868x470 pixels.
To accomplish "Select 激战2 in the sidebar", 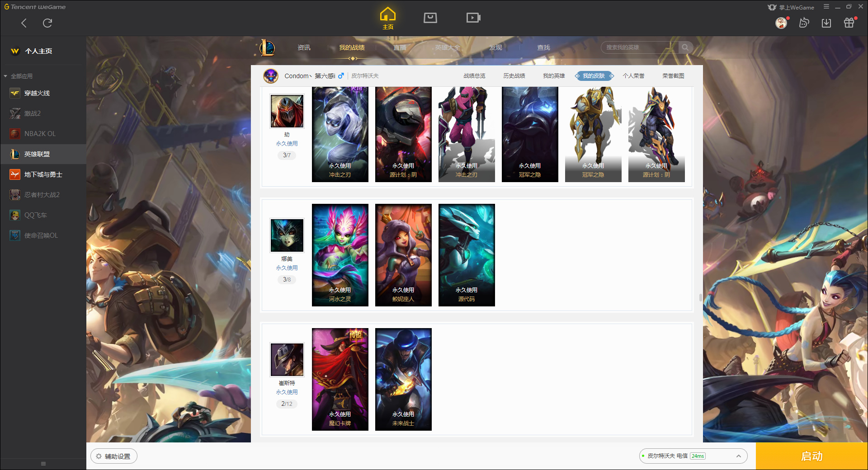I will (43, 113).
